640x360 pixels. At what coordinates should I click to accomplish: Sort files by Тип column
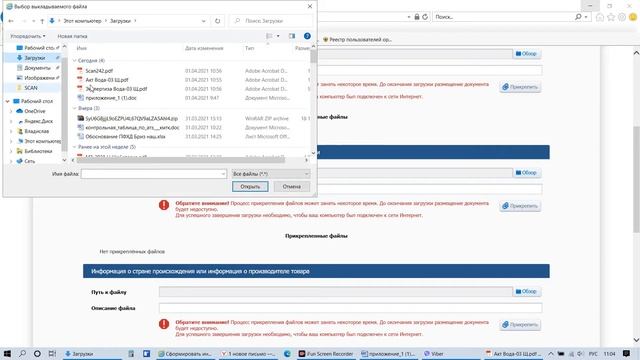tap(249, 48)
